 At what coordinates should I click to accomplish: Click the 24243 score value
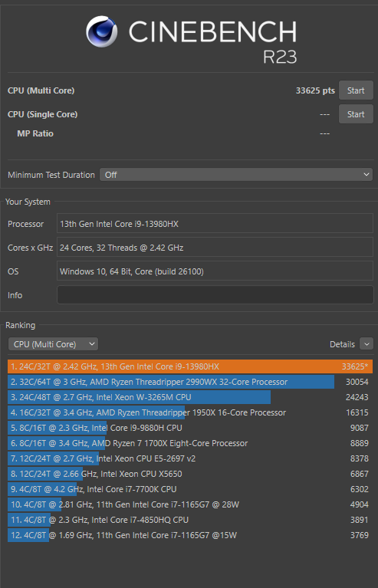point(357,397)
